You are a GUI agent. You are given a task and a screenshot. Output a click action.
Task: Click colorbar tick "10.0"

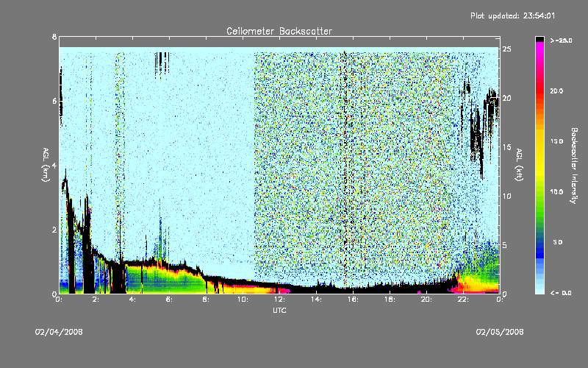click(x=556, y=192)
